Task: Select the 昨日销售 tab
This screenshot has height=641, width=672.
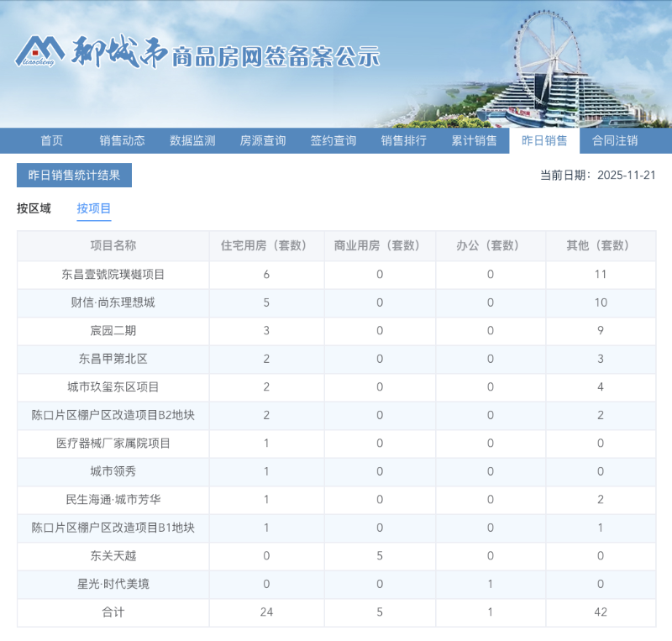Action: pos(544,140)
